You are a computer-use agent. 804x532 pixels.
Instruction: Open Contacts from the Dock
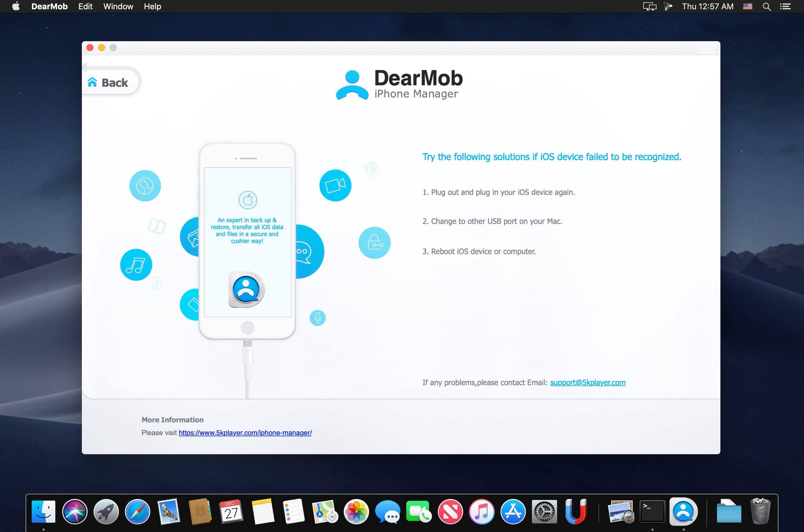pyautogui.click(x=200, y=511)
